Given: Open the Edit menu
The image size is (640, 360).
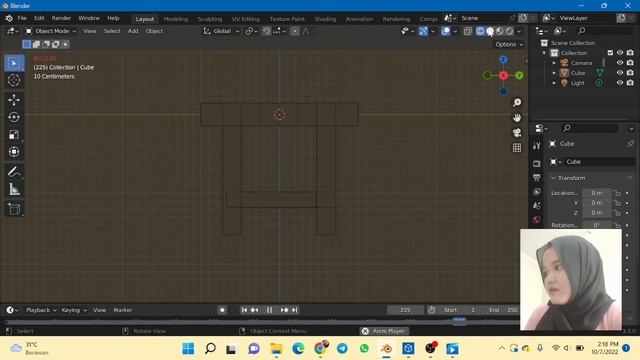Looking at the screenshot, I should click(x=39, y=18).
